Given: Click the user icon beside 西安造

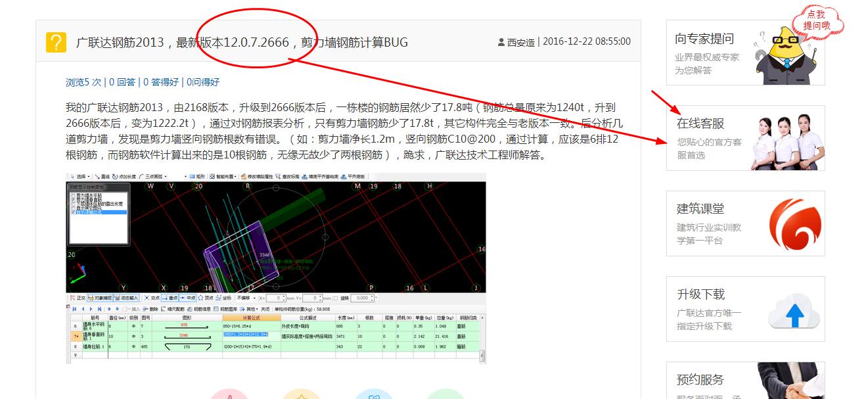Looking at the screenshot, I should click(501, 42).
